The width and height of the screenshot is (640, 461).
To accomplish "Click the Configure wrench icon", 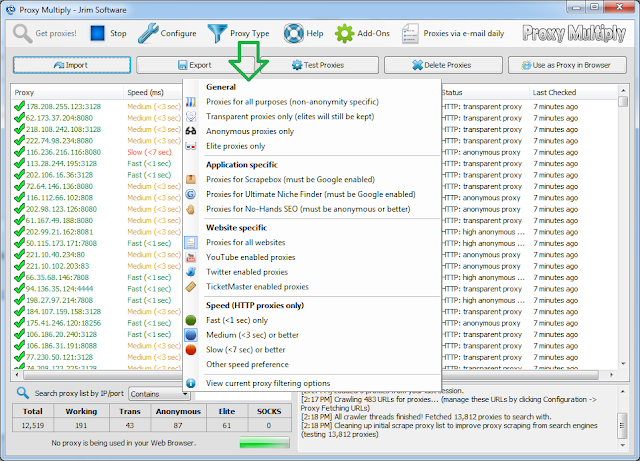I will (x=148, y=33).
